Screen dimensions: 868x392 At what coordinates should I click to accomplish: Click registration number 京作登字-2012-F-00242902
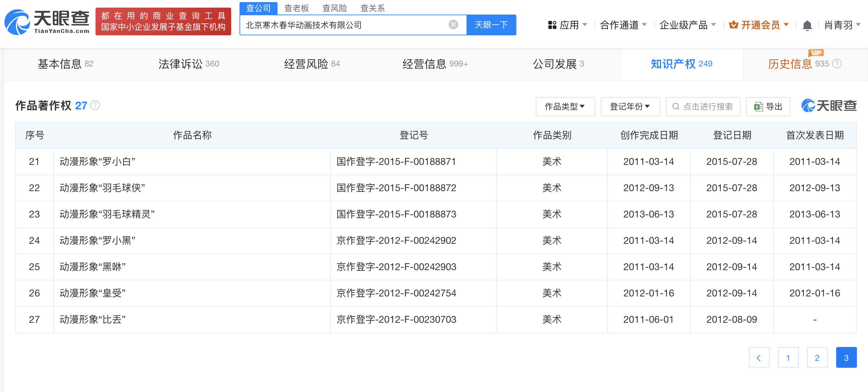tap(396, 241)
